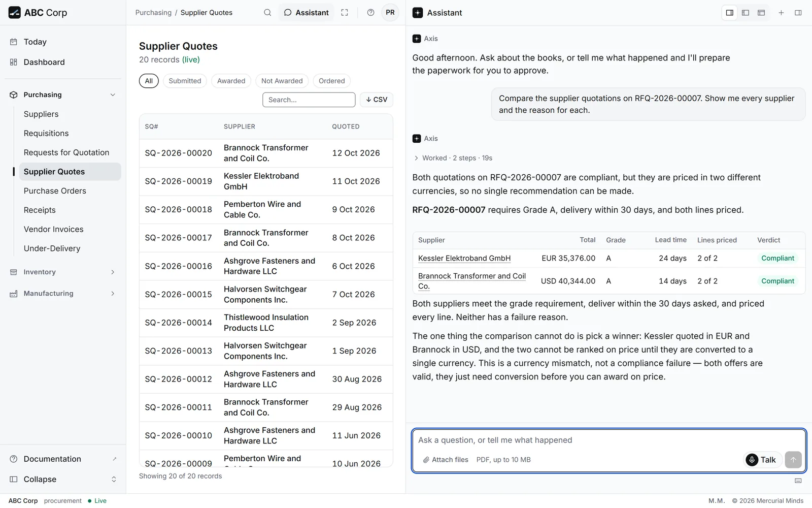Open the Assistant button in header
The width and height of the screenshot is (812, 508).
307,13
